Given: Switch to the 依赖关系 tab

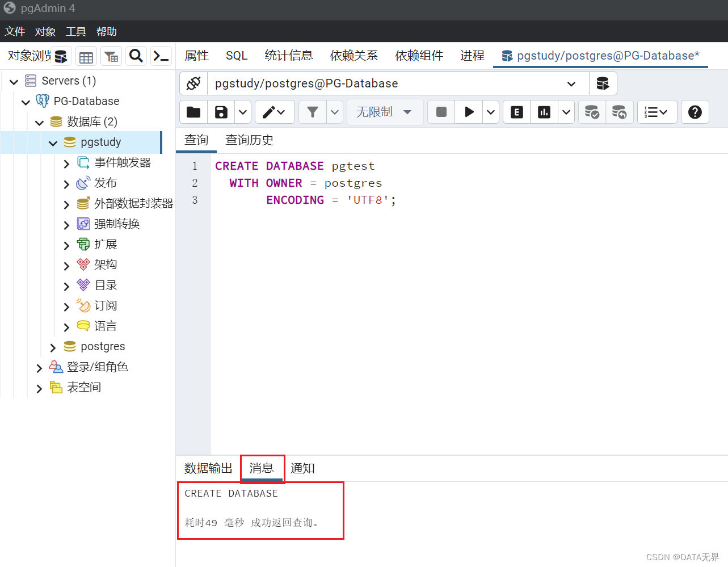Looking at the screenshot, I should (x=354, y=56).
